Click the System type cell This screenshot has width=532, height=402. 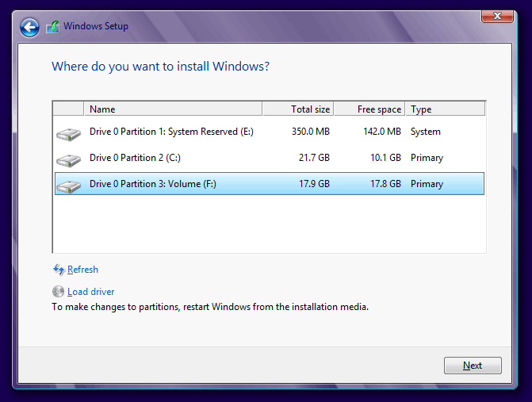(426, 132)
